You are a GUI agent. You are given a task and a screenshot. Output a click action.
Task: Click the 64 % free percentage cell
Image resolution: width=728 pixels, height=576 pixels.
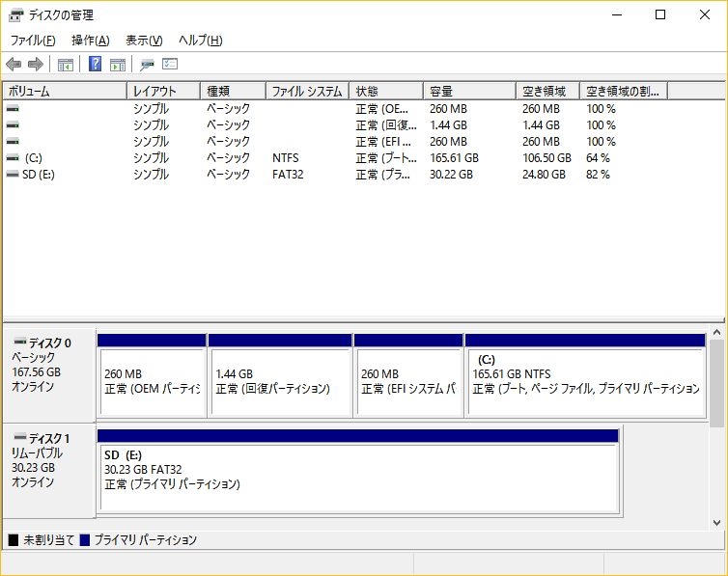598,158
